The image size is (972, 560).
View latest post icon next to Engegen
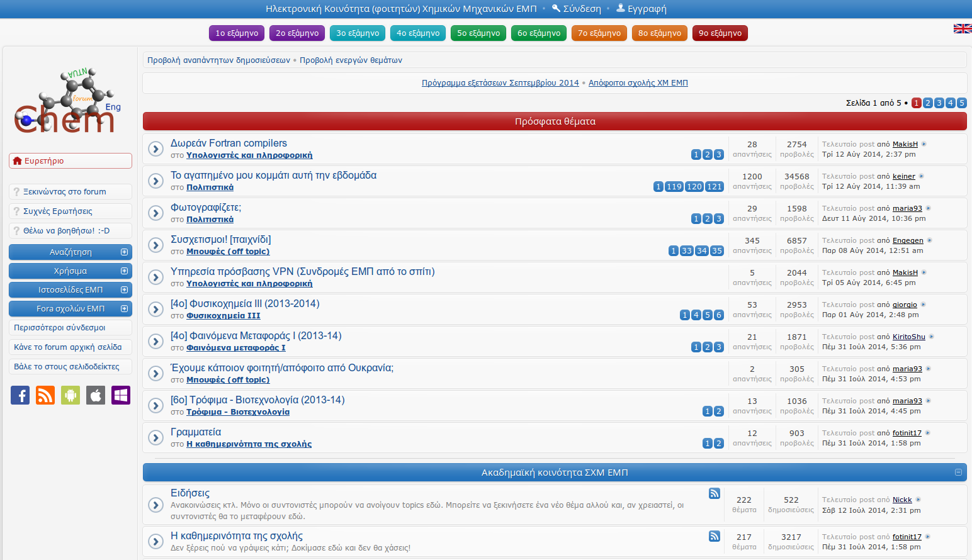tap(930, 240)
